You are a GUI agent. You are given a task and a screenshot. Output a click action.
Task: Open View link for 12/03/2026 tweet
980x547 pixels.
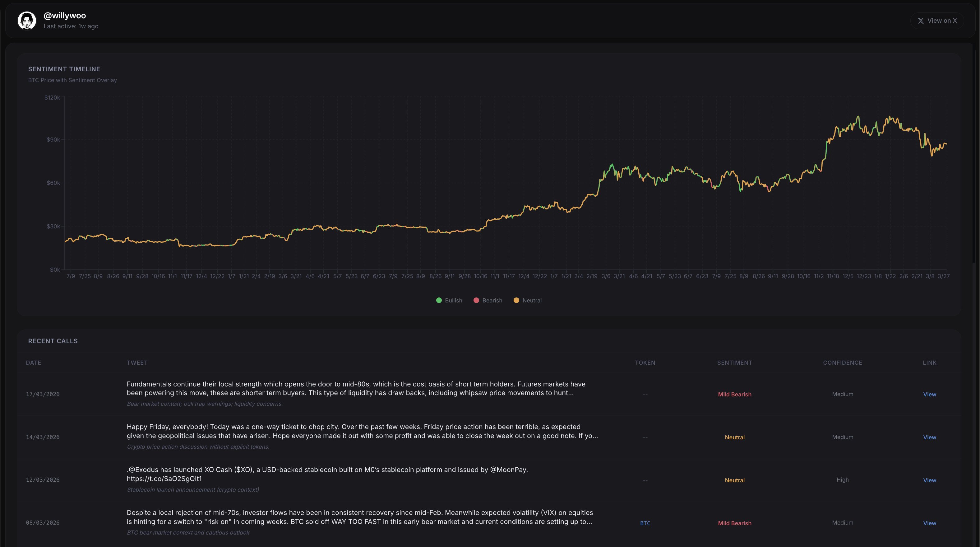click(929, 480)
